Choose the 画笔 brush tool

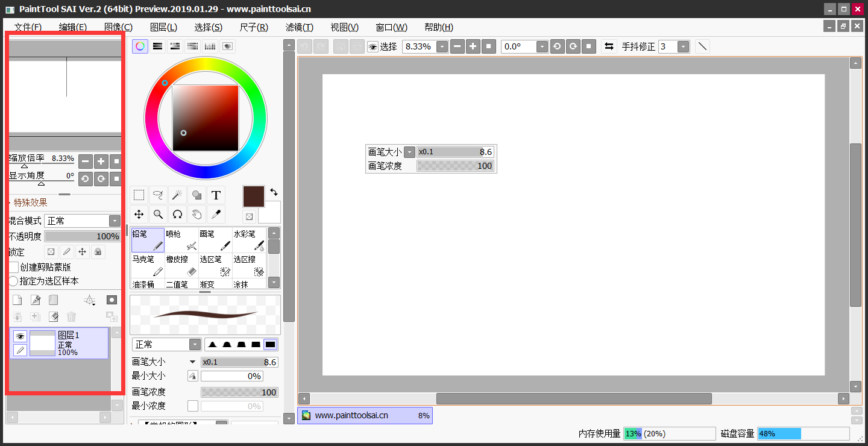click(x=215, y=240)
